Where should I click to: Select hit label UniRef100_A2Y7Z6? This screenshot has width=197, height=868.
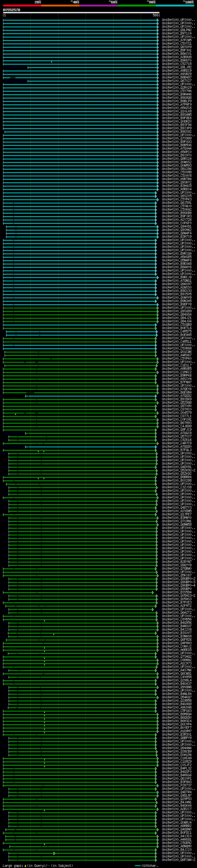click(177, 220)
